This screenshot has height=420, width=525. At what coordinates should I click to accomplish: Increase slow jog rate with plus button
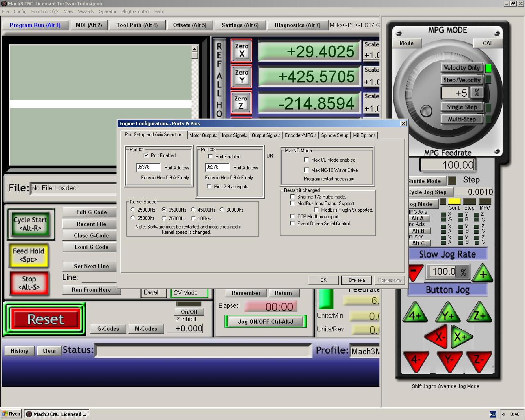483,274
